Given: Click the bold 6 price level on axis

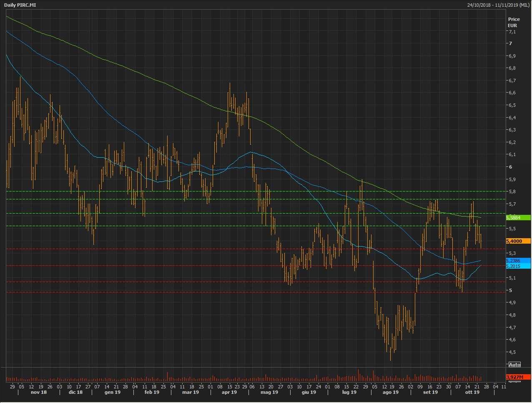Looking at the screenshot, I should click(510, 167).
